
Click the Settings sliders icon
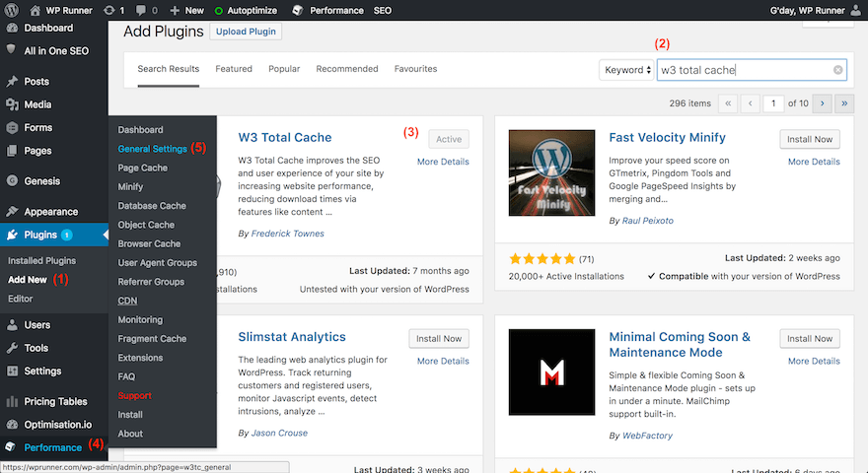[x=12, y=372]
